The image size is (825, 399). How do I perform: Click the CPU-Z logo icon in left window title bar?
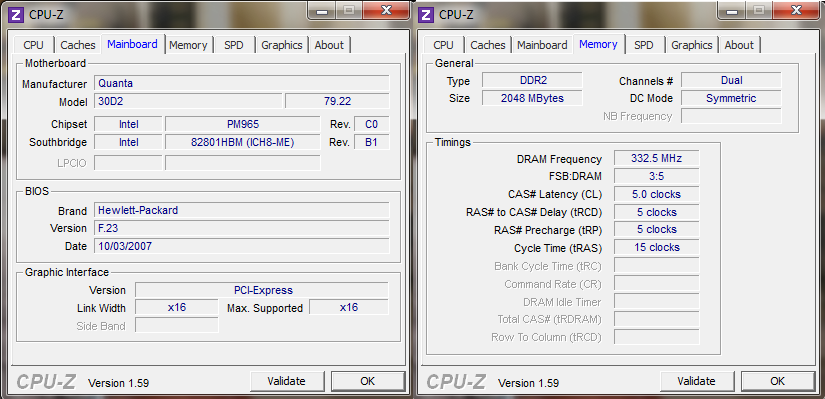click(x=16, y=14)
